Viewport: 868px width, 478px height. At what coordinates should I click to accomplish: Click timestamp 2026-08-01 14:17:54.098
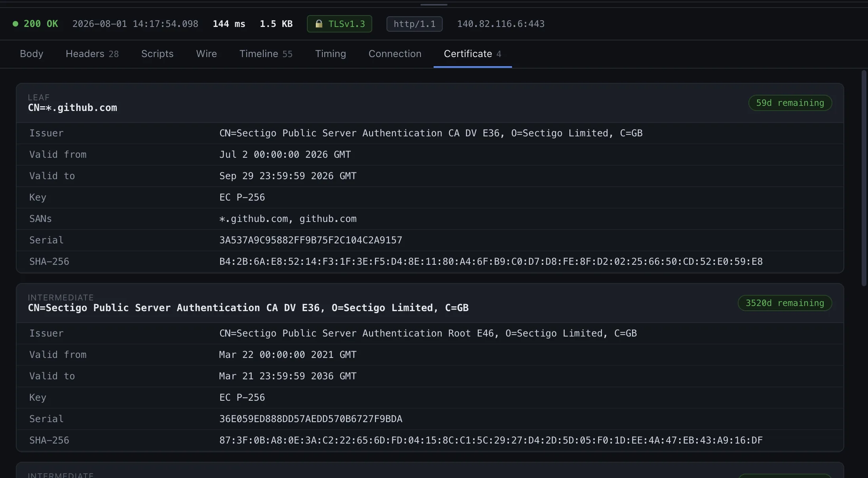tap(135, 24)
